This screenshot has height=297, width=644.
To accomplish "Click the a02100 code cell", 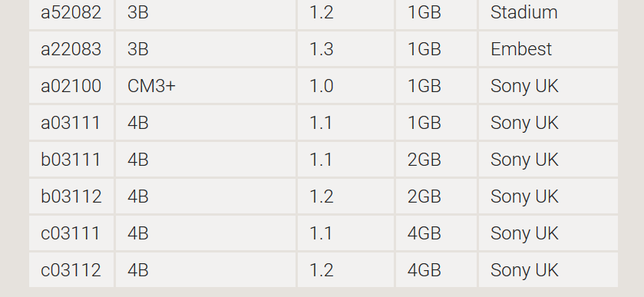I will click(x=71, y=86).
